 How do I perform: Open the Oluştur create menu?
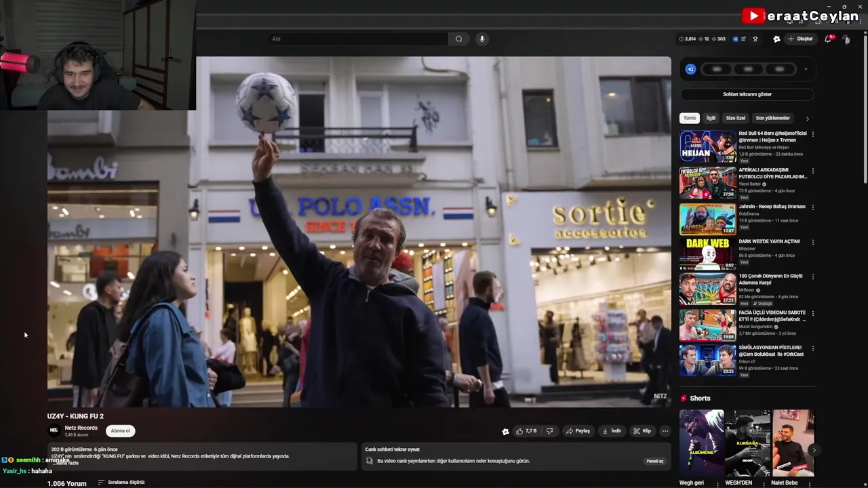800,39
